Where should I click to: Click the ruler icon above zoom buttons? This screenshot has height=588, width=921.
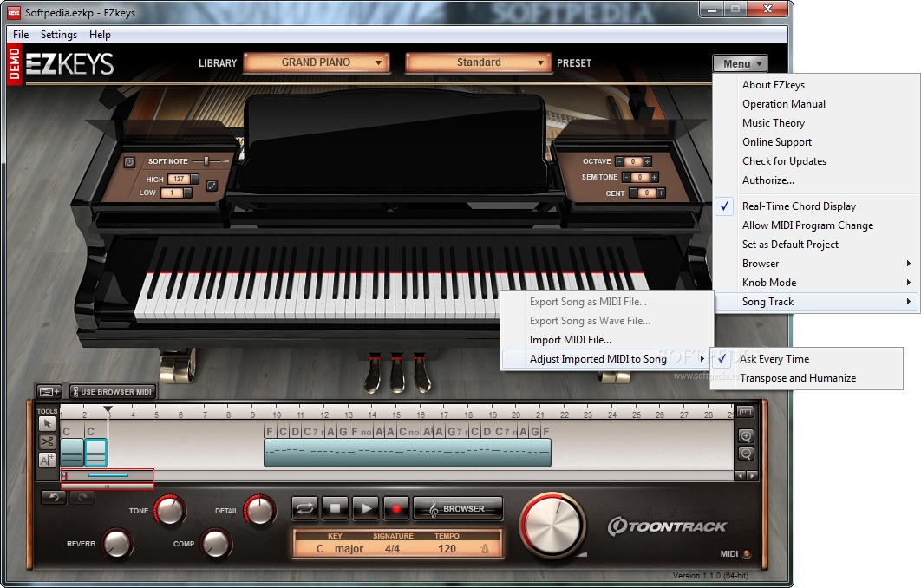[745, 412]
